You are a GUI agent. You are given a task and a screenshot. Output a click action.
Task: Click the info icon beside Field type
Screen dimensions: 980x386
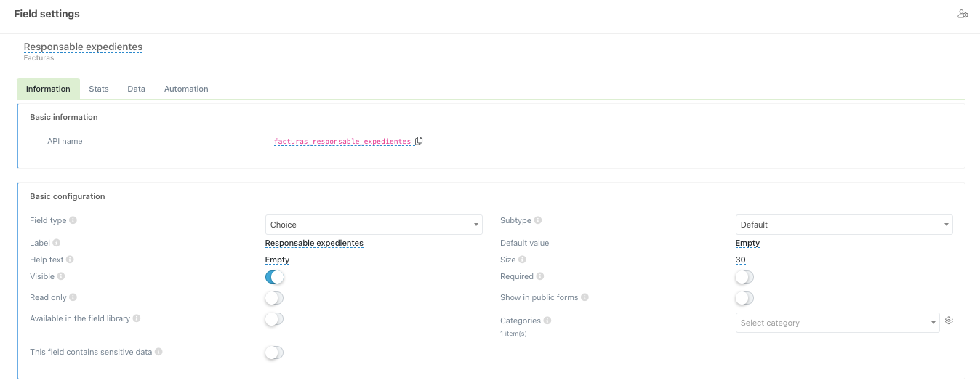pyautogui.click(x=73, y=220)
